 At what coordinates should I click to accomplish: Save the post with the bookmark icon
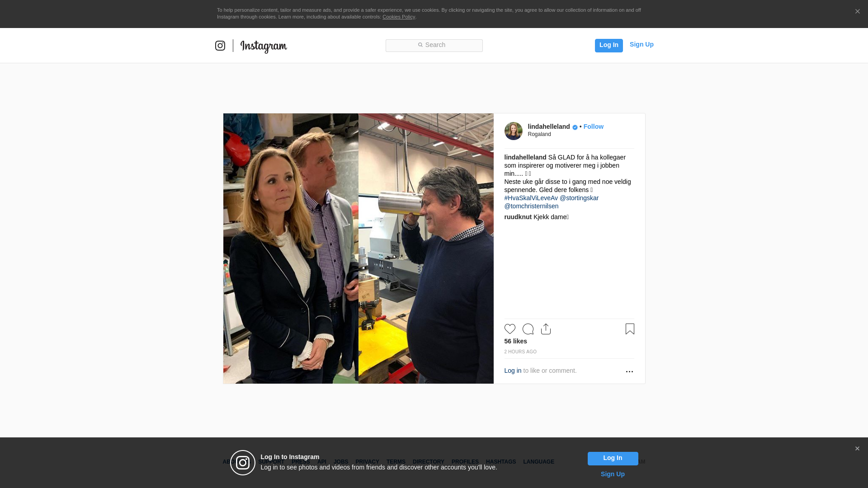[x=630, y=329]
